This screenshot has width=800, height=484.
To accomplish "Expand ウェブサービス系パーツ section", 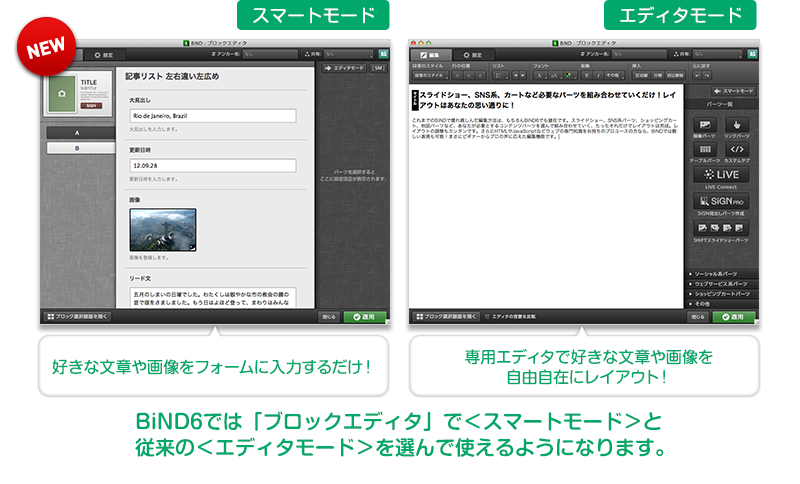I will 721,284.
